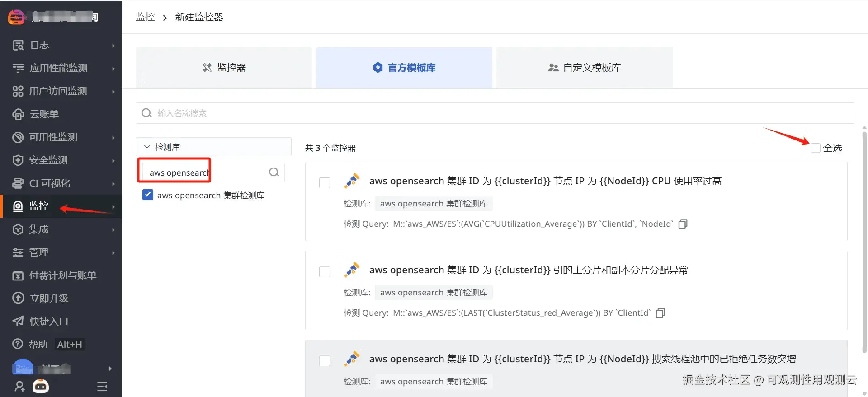The height and width of the screenshot is (397, 868).
Task: Copy the CPUUtilization_Average query
Action: pyautogui.click(x=683, y=224)
